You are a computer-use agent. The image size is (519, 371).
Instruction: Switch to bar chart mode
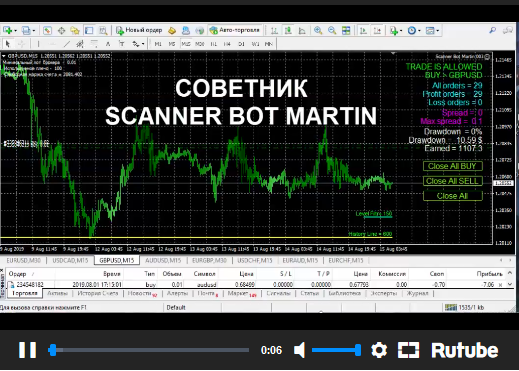[274, 31]
